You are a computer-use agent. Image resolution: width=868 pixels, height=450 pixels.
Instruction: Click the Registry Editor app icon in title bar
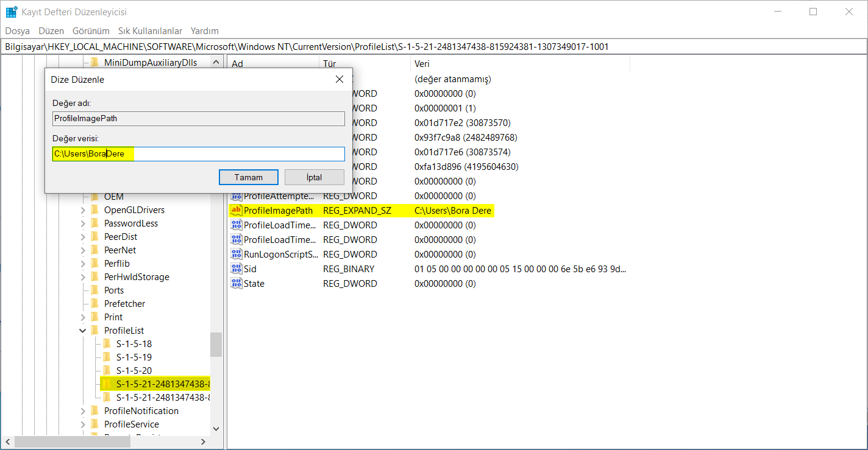click(x=12, y=12)
